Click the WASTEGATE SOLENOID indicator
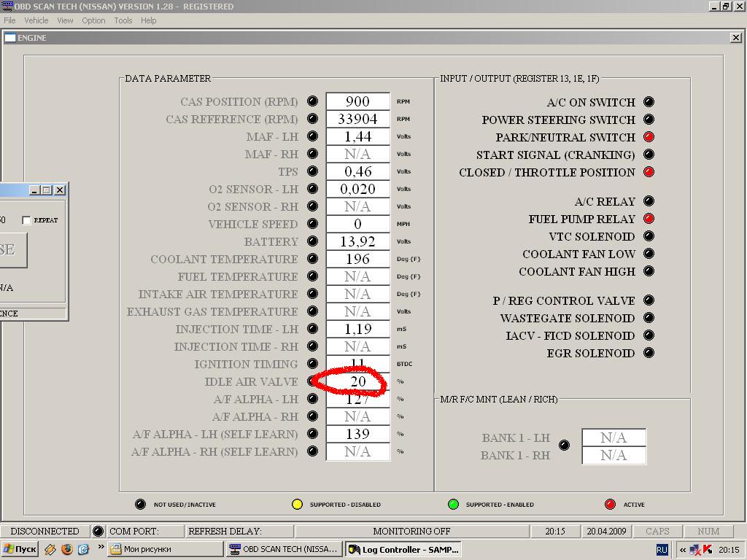This screenshot has width=747, height=560. click(x=649, y=318)
